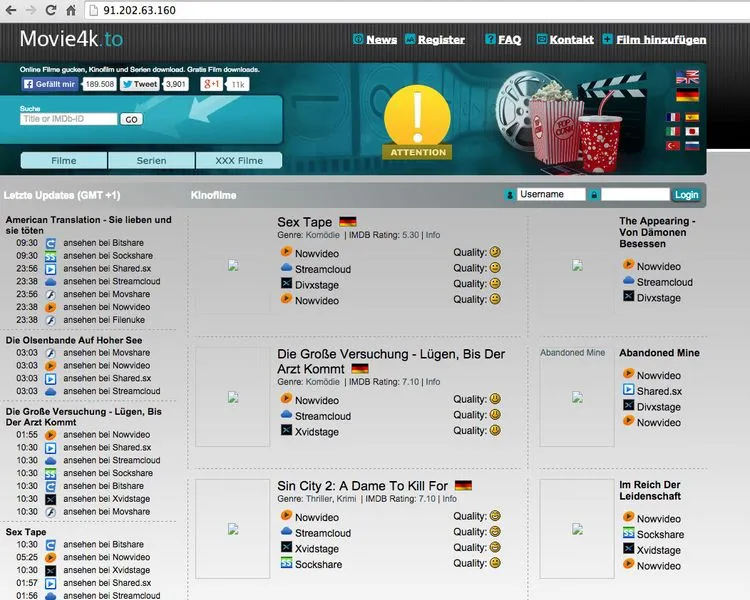Image resolution: width=750 pixels, height=600 pixels.
Task: Open Info link for Die Große Versuchung
Action: click(x=433, y=382)
